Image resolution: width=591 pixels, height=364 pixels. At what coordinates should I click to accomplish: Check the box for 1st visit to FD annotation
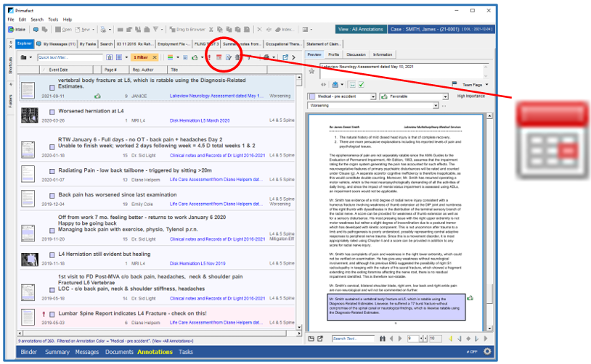point(52,290)
